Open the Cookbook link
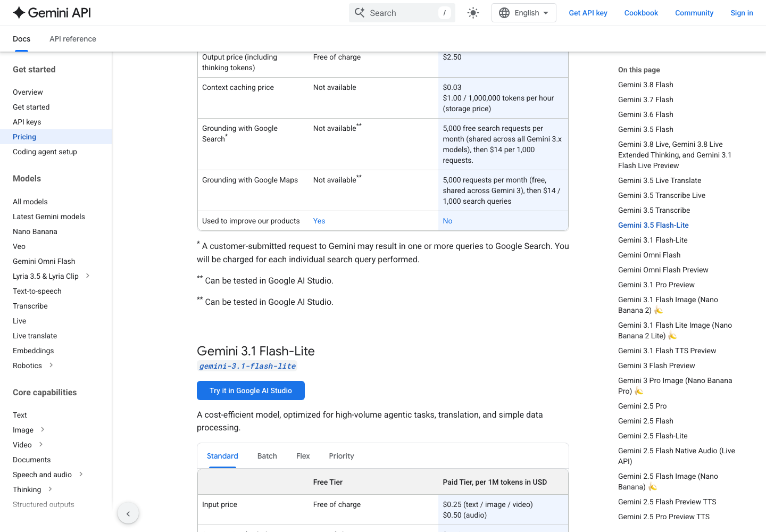Viewport: 766px width, 532px height. 641,13
